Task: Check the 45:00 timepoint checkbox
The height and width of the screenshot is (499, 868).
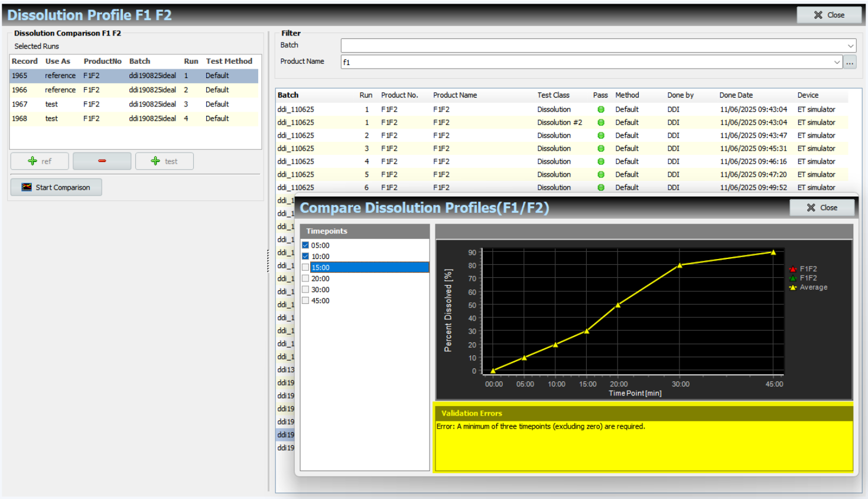Action: pyautogui.click(x=305, y=300)
